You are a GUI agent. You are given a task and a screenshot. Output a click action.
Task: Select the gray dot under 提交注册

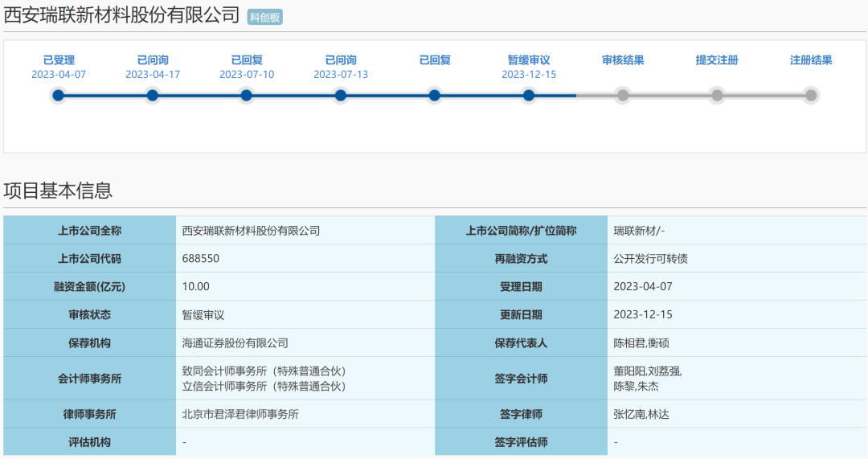point(717,96)
